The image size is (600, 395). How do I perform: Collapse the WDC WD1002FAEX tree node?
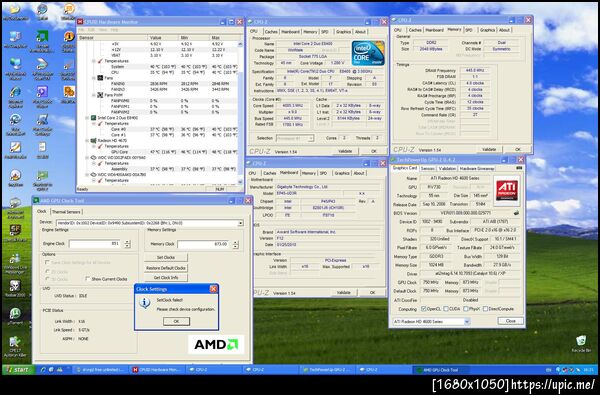click(87, 157)
